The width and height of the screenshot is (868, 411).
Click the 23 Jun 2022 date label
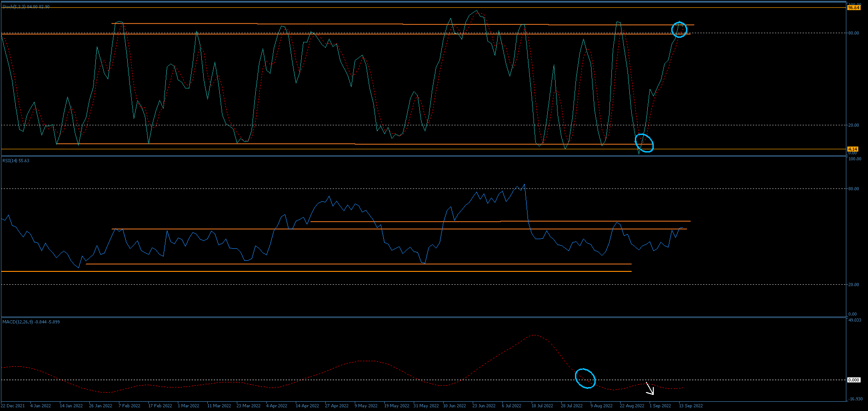coord(484,406)
